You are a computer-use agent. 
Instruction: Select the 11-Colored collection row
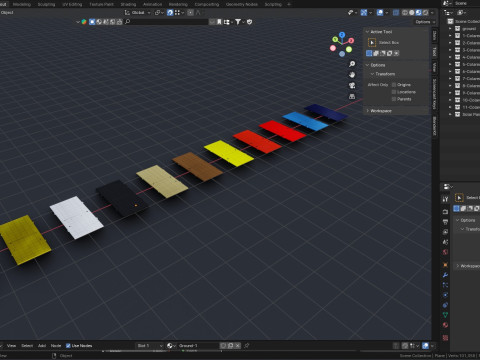(464, 107)
